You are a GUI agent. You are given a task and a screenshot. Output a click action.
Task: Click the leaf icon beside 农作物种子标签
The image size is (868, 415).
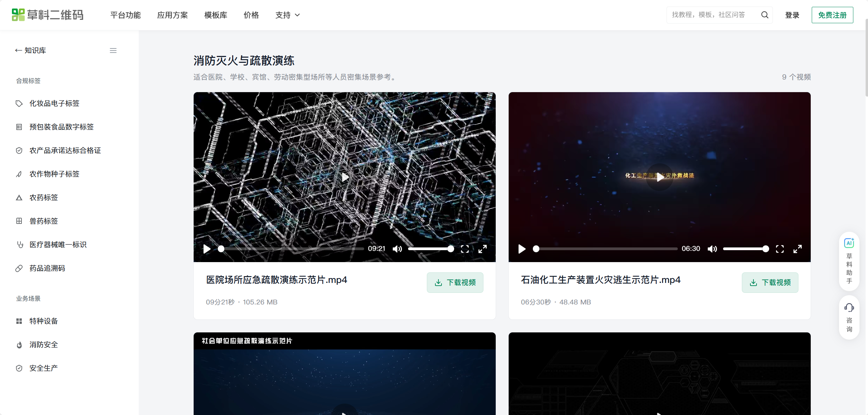coord(19,174)
